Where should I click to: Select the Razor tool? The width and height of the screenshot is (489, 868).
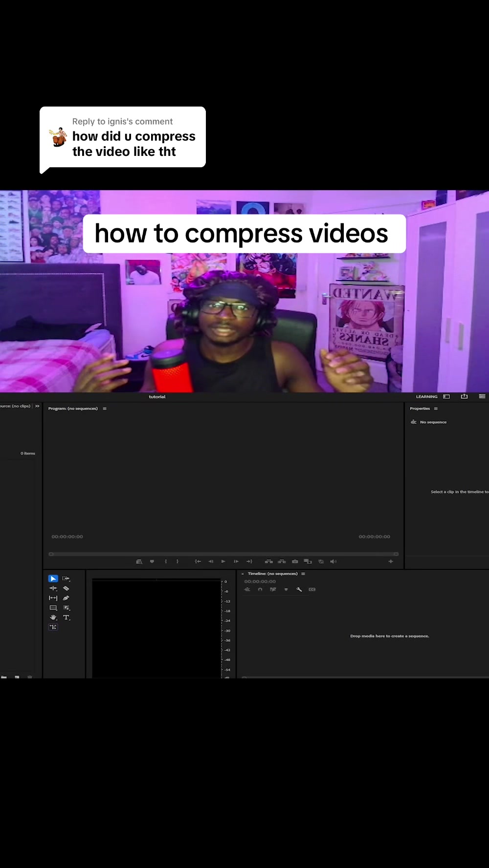66,588
